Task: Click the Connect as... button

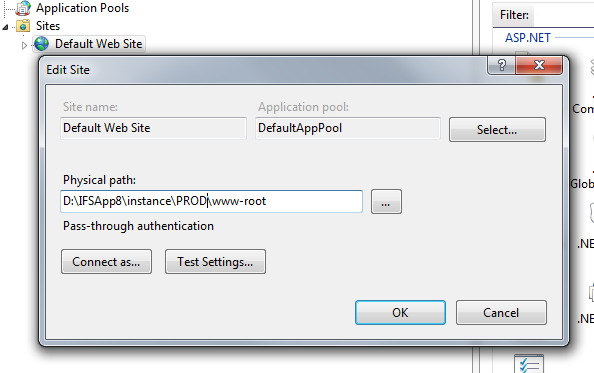Action: point(106,261)
